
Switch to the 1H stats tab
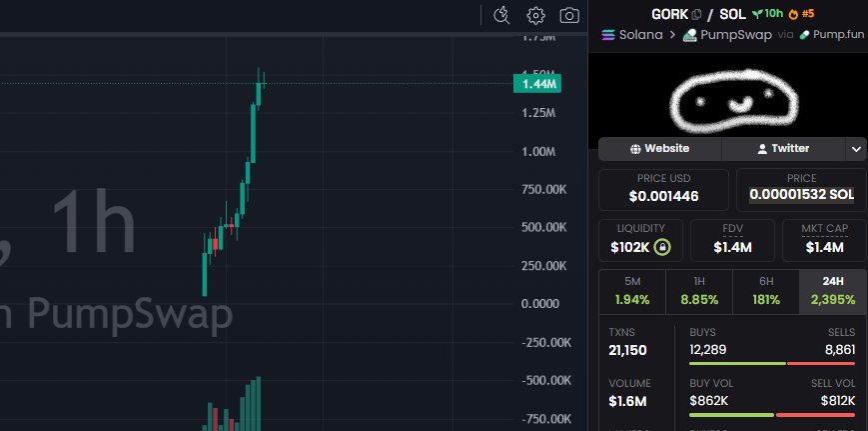698,290
